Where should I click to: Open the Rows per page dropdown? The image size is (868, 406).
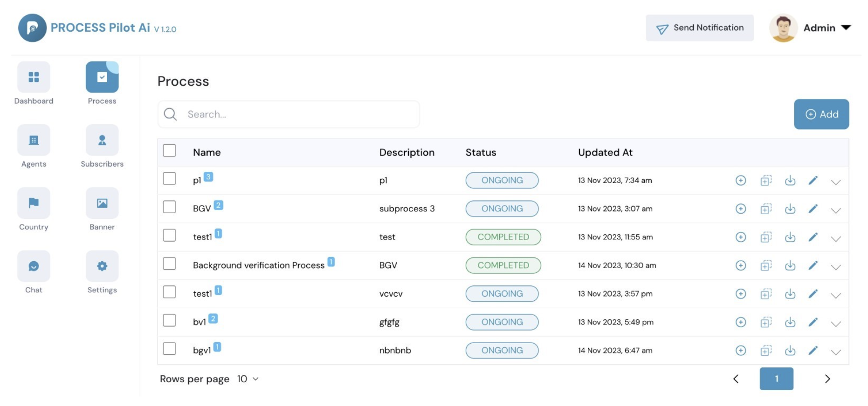(x=248, y=379)
